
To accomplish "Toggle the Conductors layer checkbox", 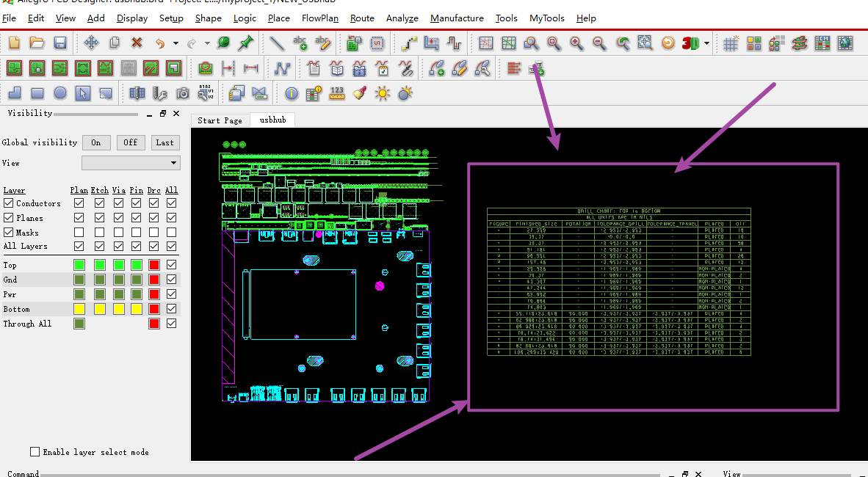I will point(8,203).
